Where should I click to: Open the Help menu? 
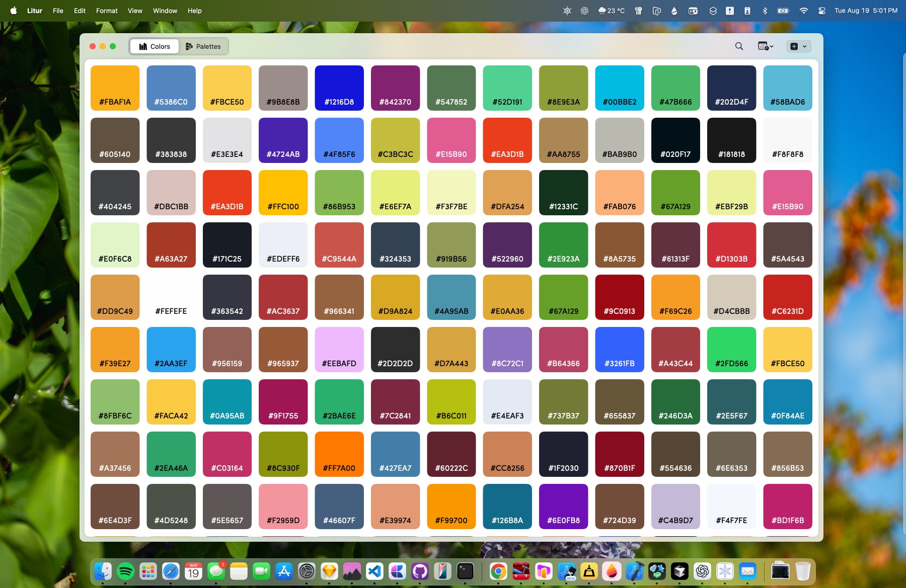tap(194, 11)
